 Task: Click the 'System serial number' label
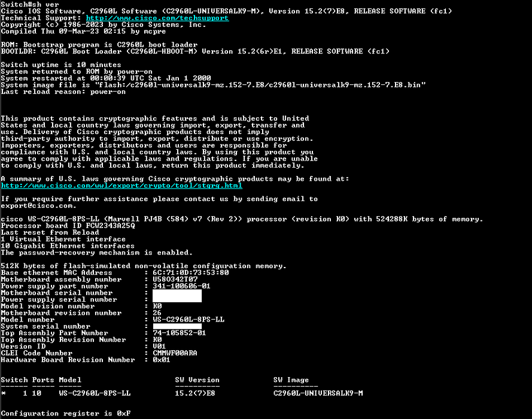pos(45,326)
